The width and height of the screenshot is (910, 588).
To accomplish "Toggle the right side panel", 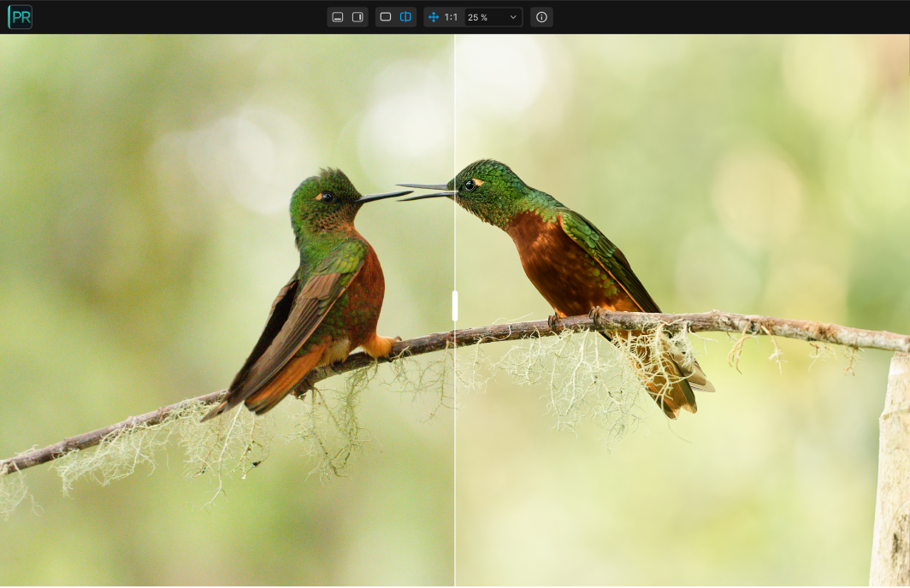I will 357,17.
